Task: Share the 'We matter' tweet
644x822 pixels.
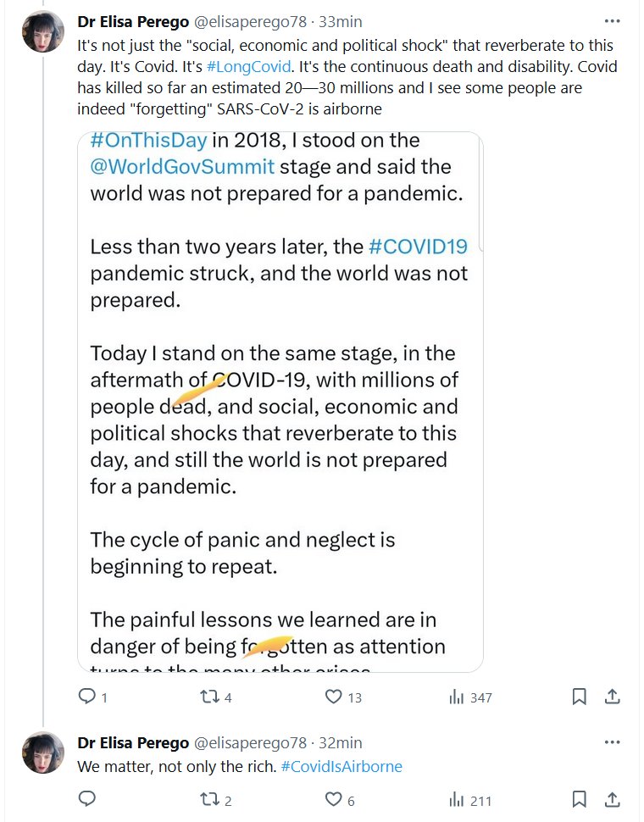Action: click(x=612, y=799)
